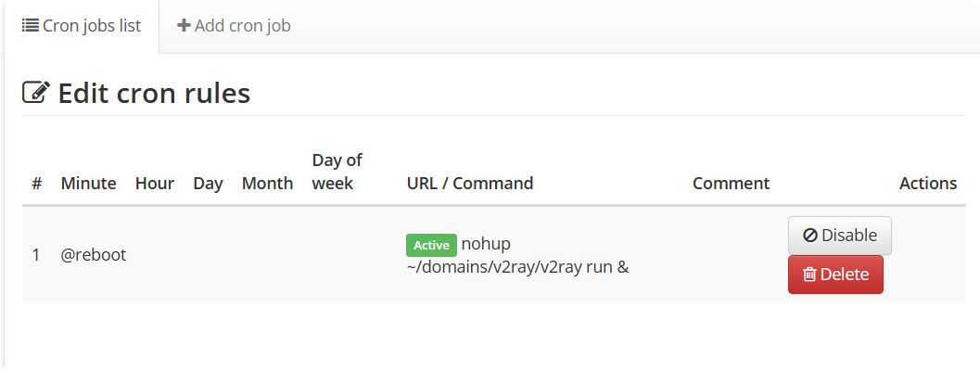Screen dimensions: 980x371
Task: Select the nohup v2ray run command text
Action: coord(517,255)
